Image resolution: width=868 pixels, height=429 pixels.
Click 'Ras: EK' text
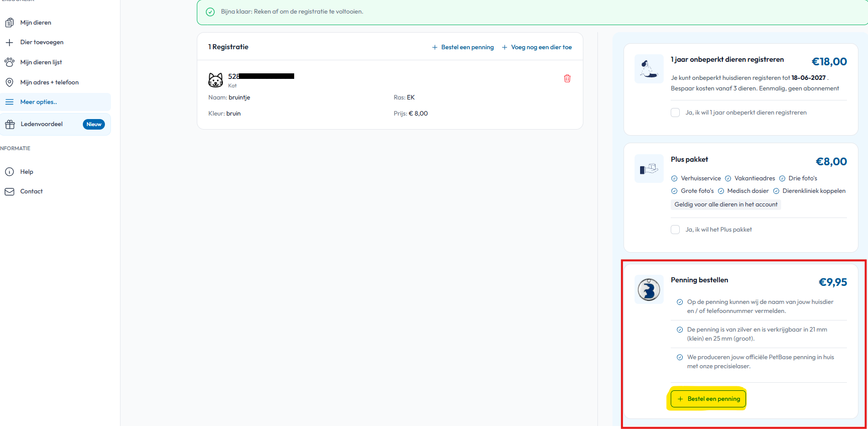click(404, 97)
